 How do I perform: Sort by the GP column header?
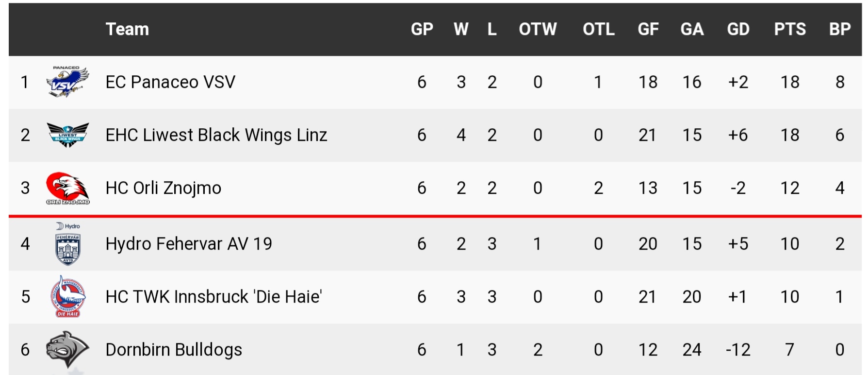[x=422, y=29]
